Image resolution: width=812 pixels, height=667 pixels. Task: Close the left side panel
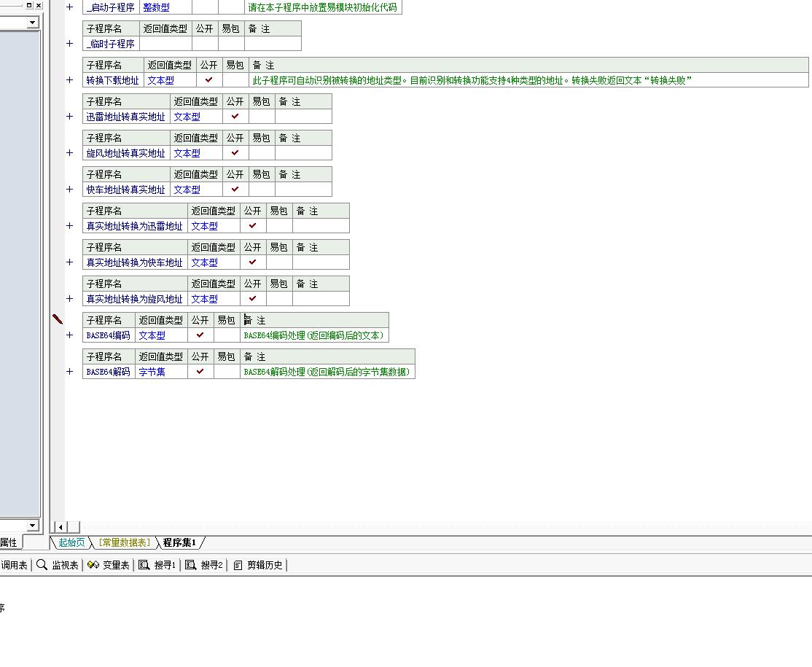[39, 5]
